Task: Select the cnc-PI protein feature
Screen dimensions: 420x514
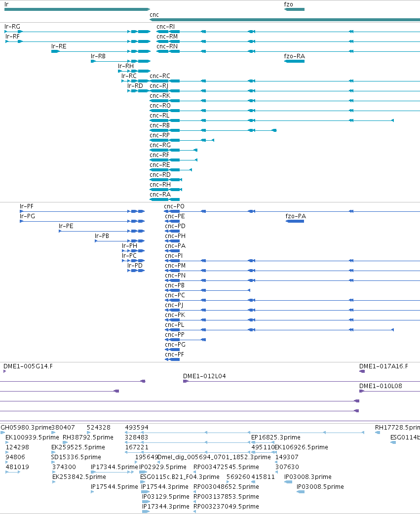Action: click(x=292, y=261)
